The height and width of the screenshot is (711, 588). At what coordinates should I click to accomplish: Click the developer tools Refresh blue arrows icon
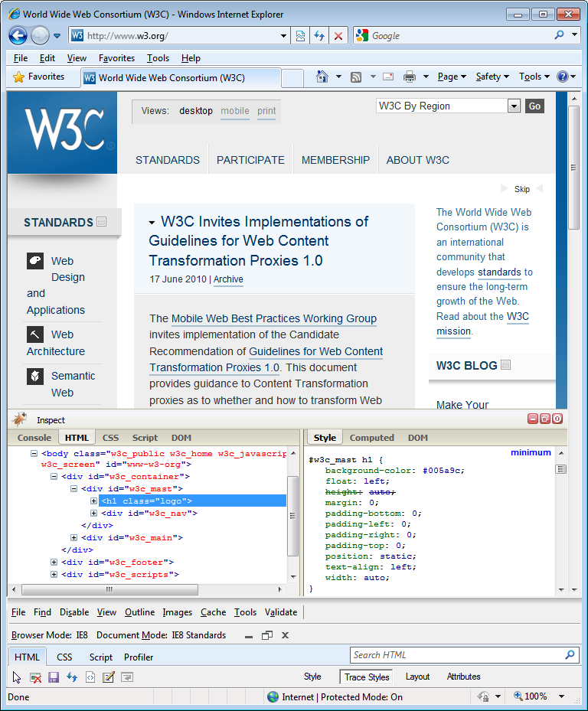72,677
